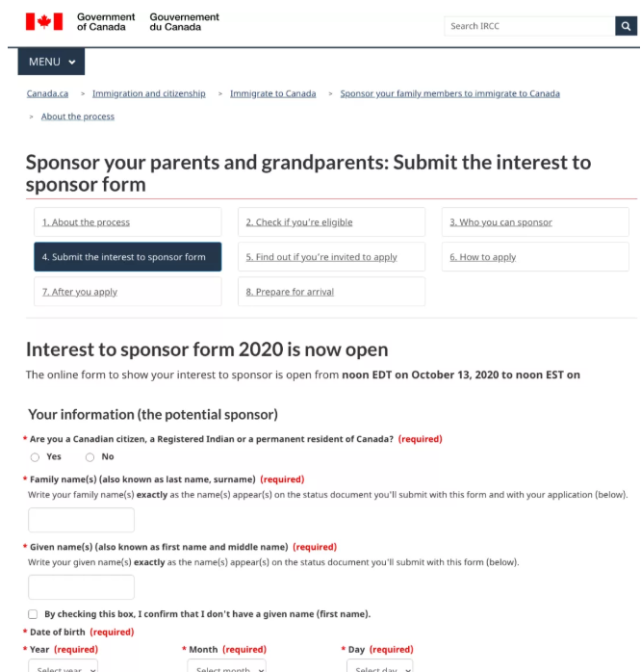Click the Canada.ca breadcrumb link
641x672 pixels.
pyautogui.click(x=47, y=93)
